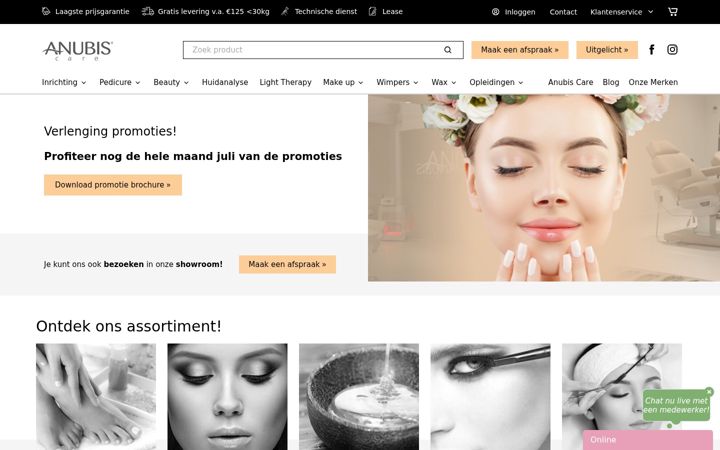Click the Inloggen user icon
Viewport: 720px width, 450px height.
point(495,12)
